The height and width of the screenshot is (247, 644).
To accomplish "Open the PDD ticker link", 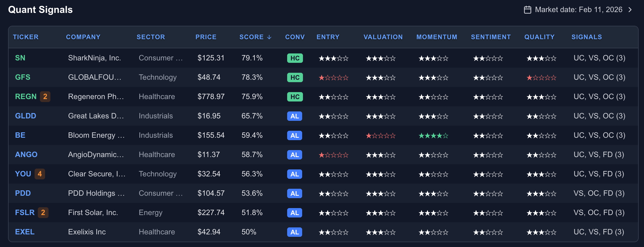I will pos(23,193).
